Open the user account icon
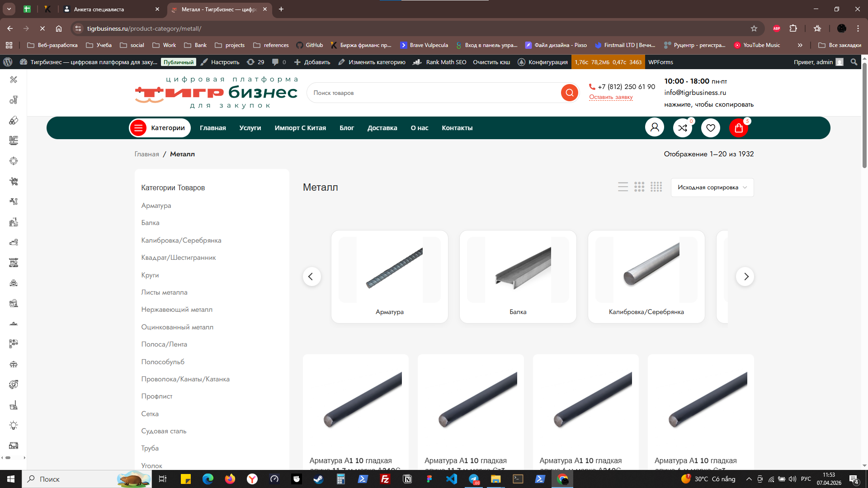 coord(654,128)
